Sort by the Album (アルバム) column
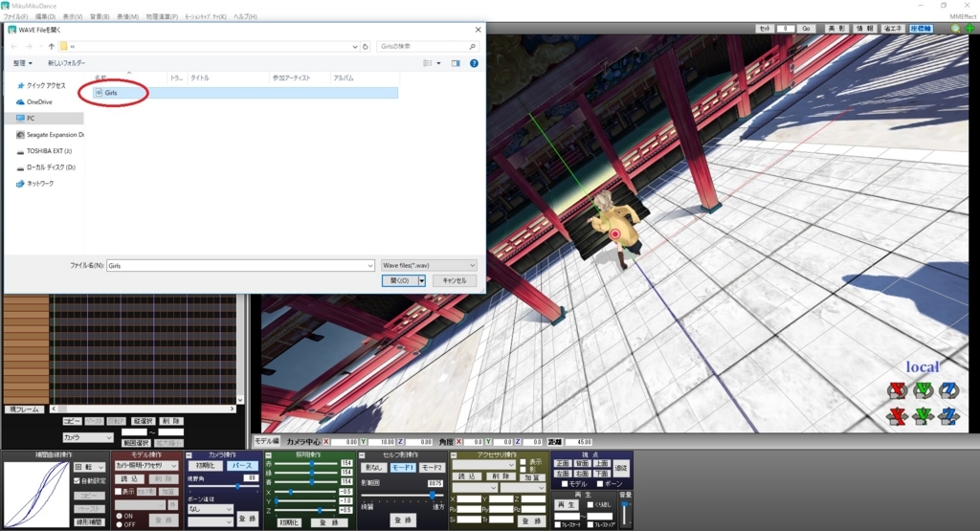980x531 pixels. (344, 78)
